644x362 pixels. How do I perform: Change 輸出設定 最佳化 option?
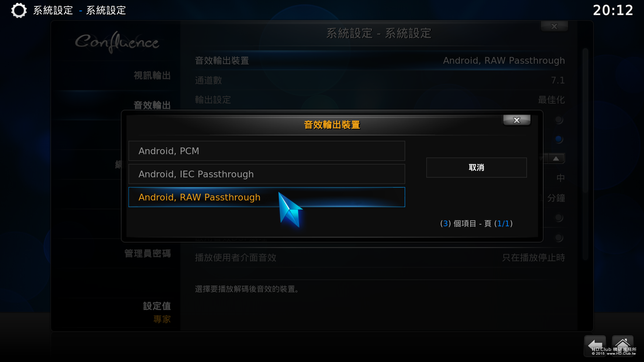(x=380, y=100)
